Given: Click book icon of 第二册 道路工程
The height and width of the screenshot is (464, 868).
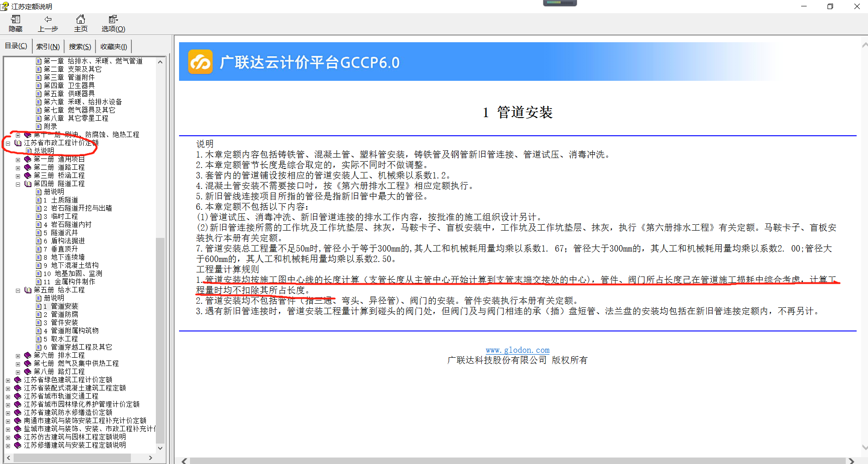Looking at the screenshot, I should 28,167.
